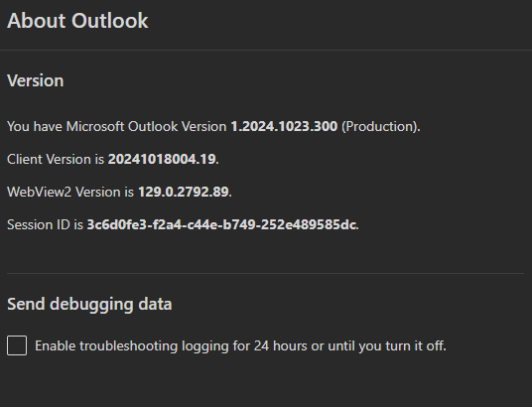Enable the troubleshooting logging checkbox
The height and width of the screenshot is (407, 532).
[x=17, y=345]
